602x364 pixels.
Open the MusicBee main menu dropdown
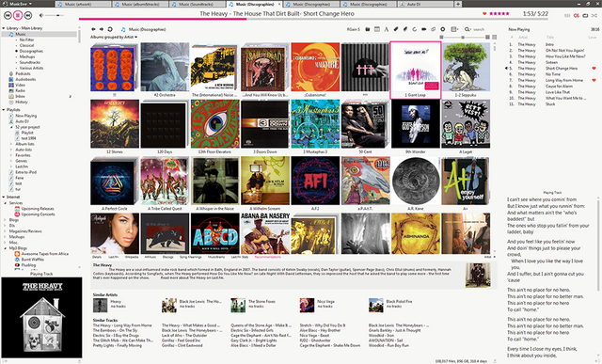[21, 4]
